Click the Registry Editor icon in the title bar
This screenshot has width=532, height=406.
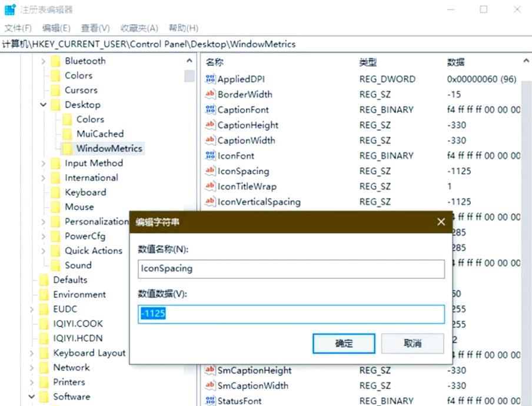click(x=9, y=9)
